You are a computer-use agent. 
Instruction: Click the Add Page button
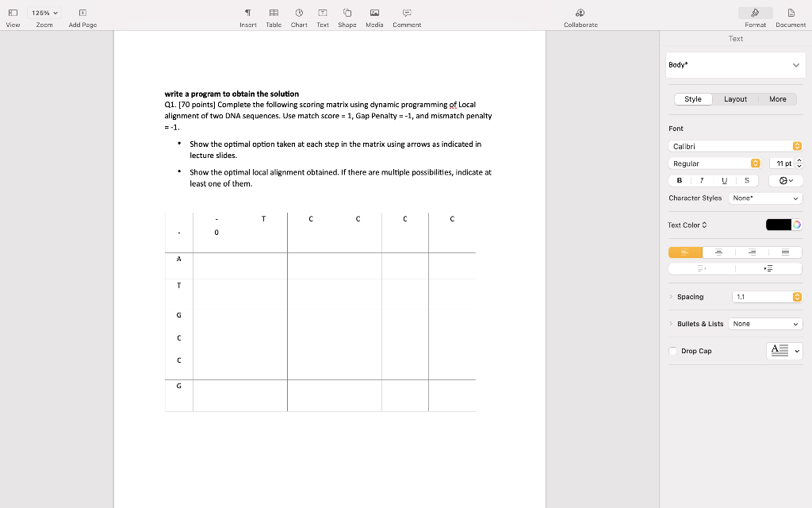[x=82, y=17]
